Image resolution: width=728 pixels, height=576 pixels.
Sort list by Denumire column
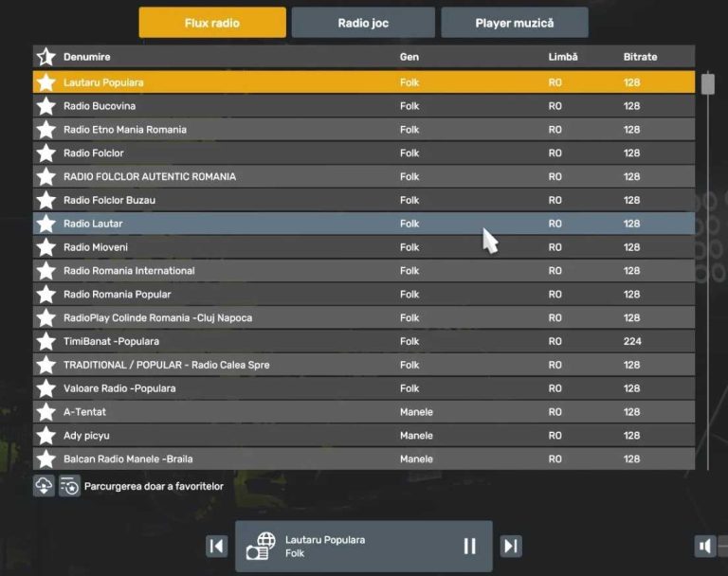[x=87, y=57]
